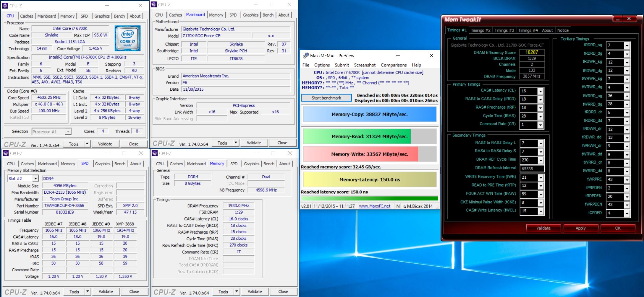Click the motherboard Model field Z170X-SOC Force-CF
The image size is (644, 297).
[x=216, y=36]
